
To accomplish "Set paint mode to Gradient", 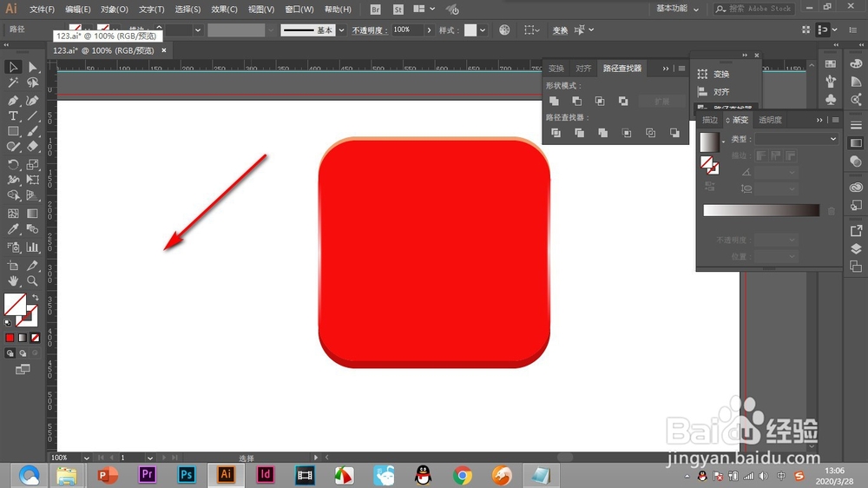I will coord(23,337).
